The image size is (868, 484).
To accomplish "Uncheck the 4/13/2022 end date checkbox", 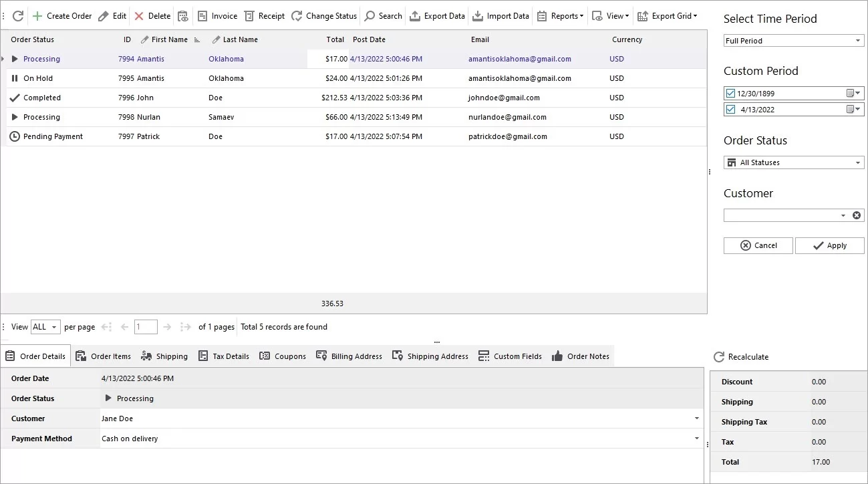I will click(731, 109).
